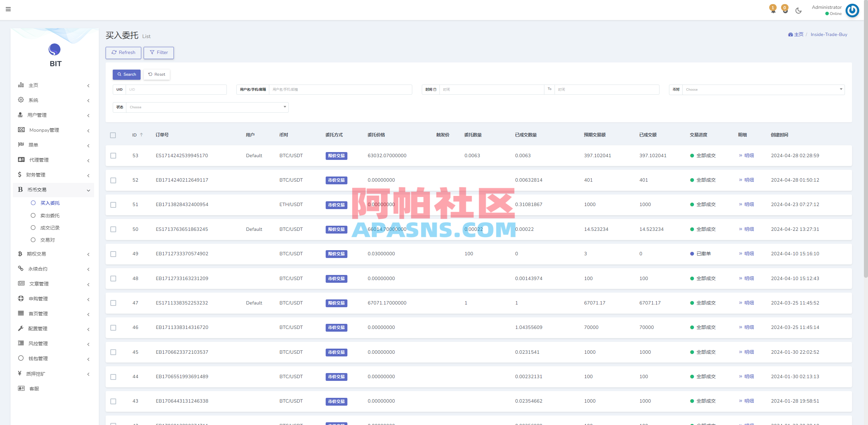Check the select-all checkbox in table header

[x=113, y=135]
